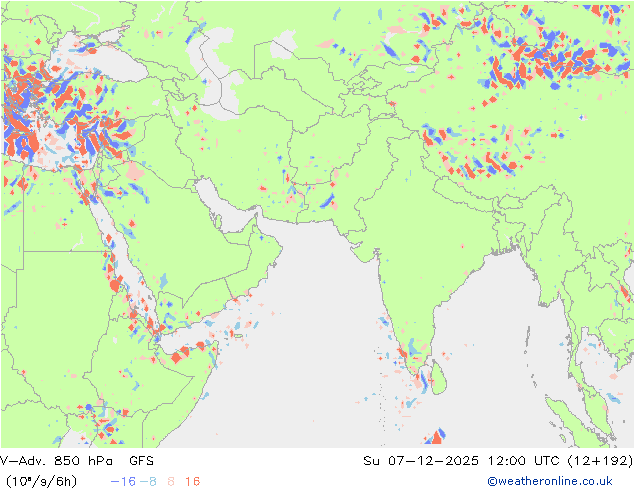
Task: Click the weatheronline.co.uk copyright link
Action: tap(550, 481)
